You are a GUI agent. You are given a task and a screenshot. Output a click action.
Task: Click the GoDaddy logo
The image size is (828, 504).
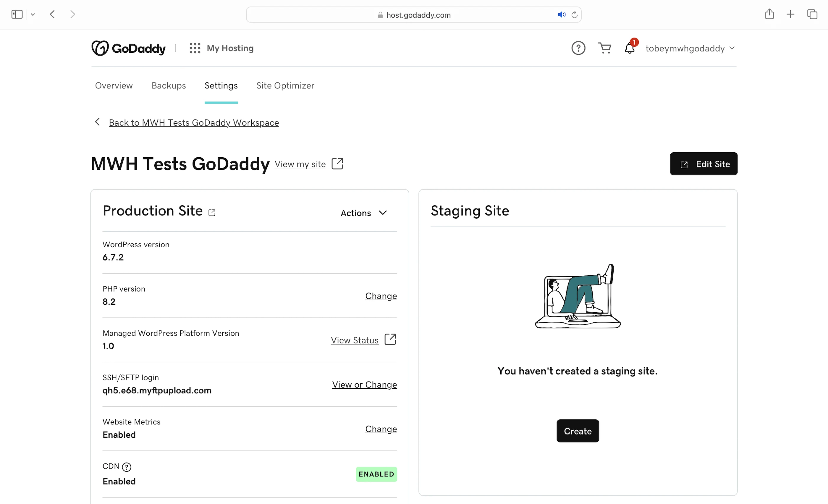pyautogui.click(x=128, y=48)
